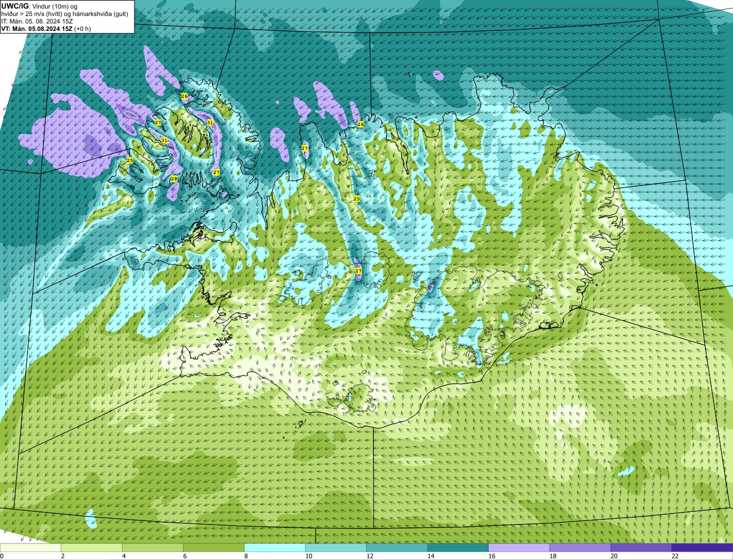Click the 'IT: Mán. 05. 08. 2024 15Z' line

tap(37, 21)
